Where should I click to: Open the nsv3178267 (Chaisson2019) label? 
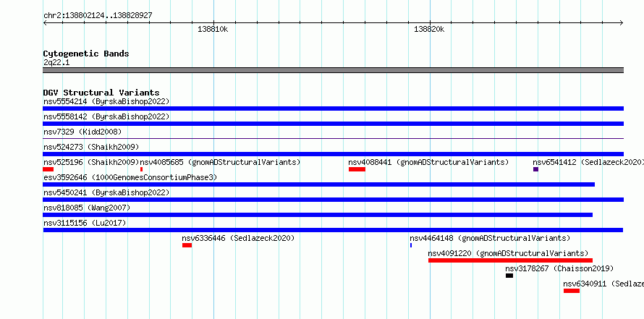pyautogui.click(x=559, y=268)
